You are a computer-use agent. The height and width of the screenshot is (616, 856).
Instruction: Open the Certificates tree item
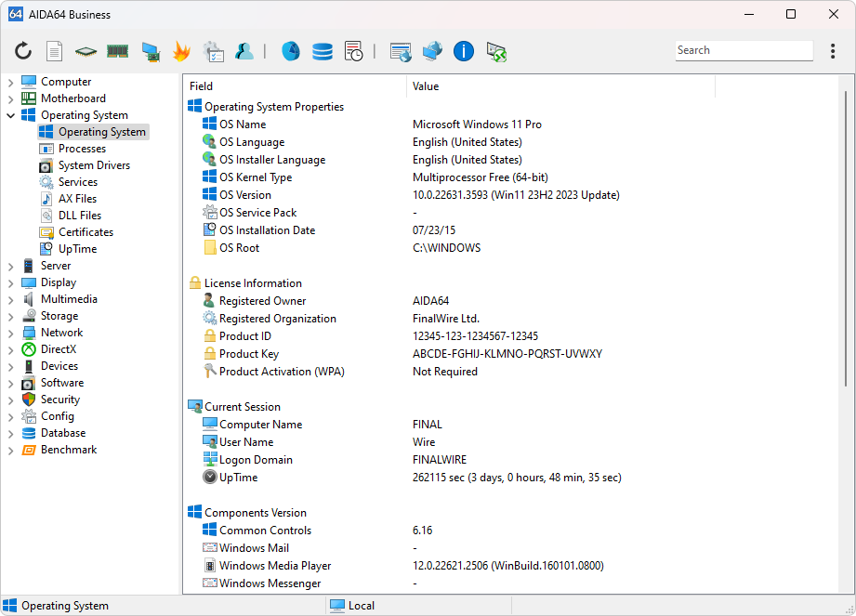[86, 232]
